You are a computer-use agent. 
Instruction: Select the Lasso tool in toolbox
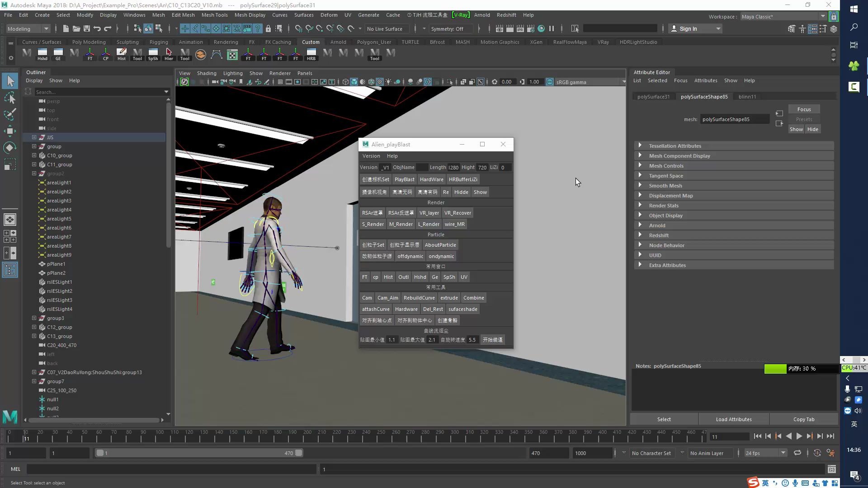(10, 98)
